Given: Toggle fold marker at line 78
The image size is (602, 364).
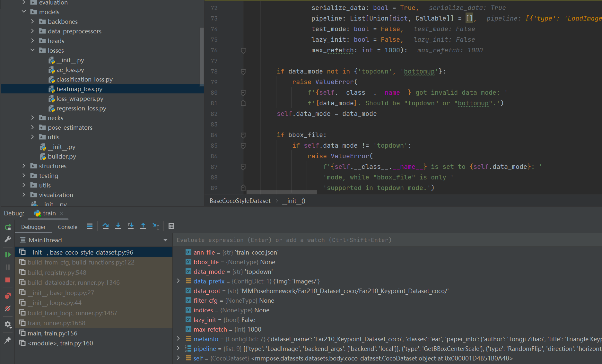Looking at the screenshot, I should (x=243, y=72).
